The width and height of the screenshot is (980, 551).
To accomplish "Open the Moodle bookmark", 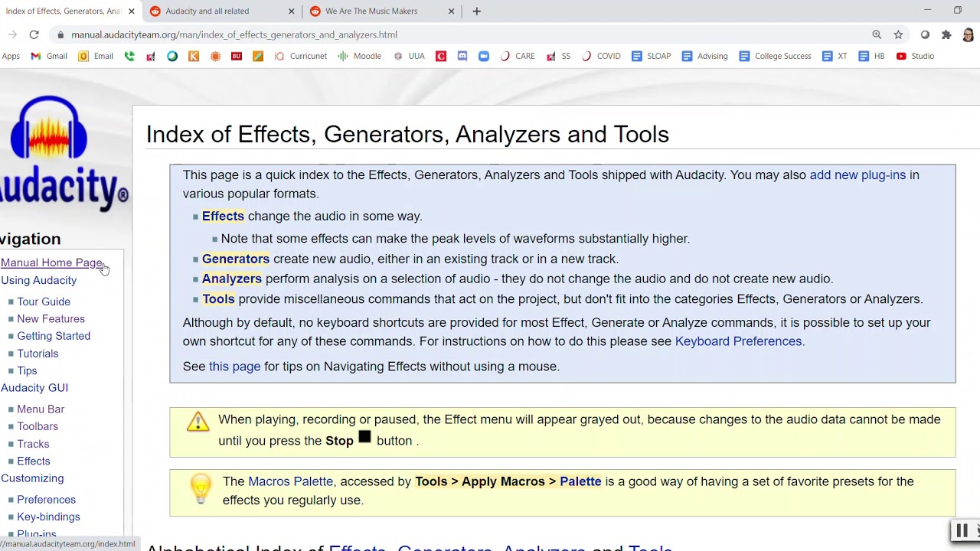I will [360, 56].
